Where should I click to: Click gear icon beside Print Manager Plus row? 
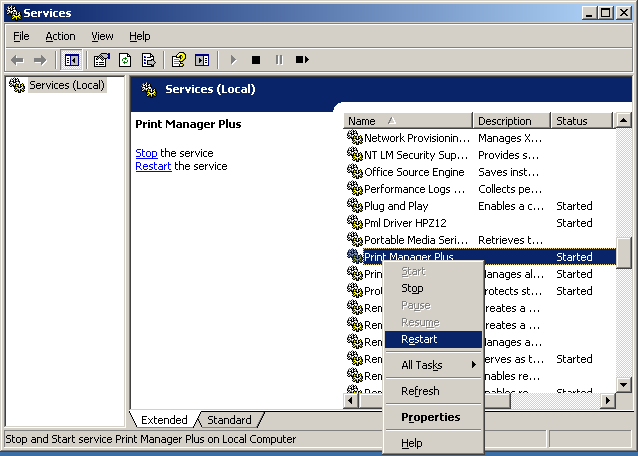pos(354,257)
